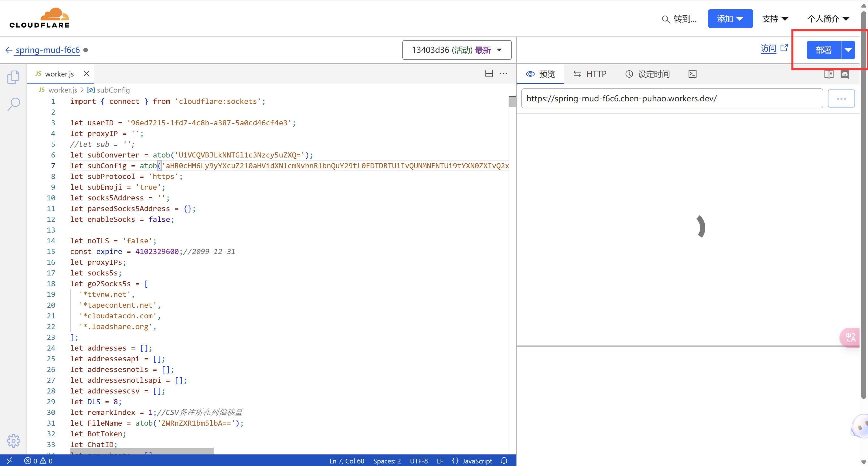The image size is (868, 466).
Task: Switch to the 预览 tab
Action: [540, 74]
